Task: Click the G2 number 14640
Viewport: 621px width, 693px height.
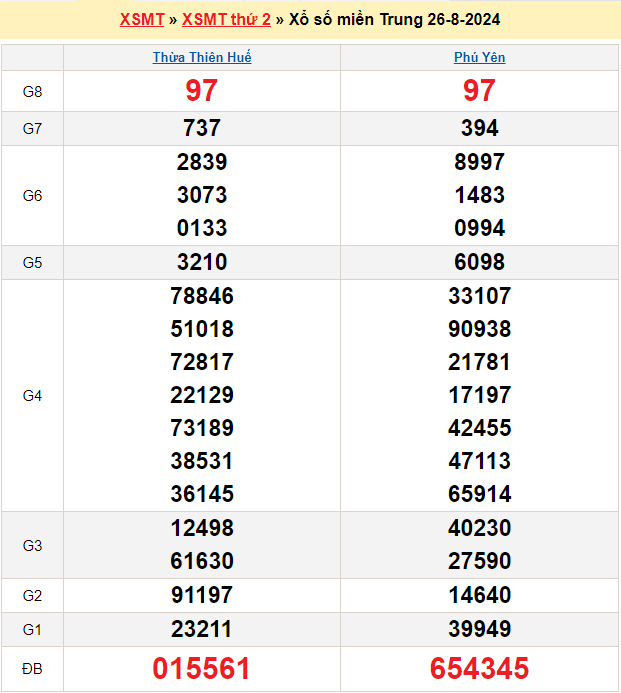Action: (x=480, y=596)
